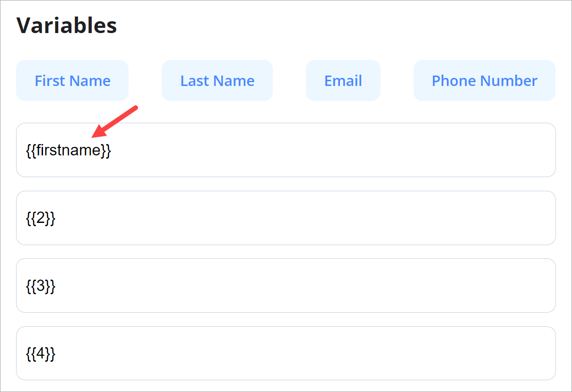Image resolution: width=572 pixels, height=392 pixels.
Task: Select the Email variable chip
Action: coord(343,81)
